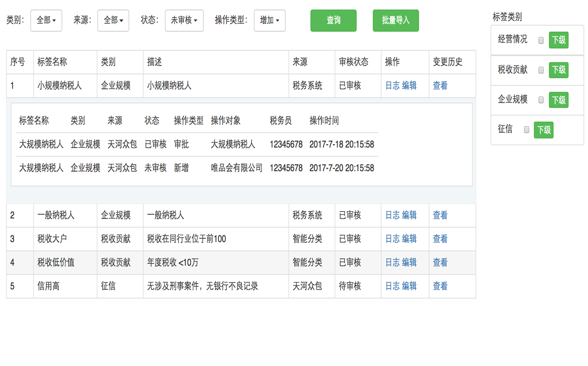
Task: Expand the 操作类型 dropdown showing 增加
Action: tap(269, 21)
